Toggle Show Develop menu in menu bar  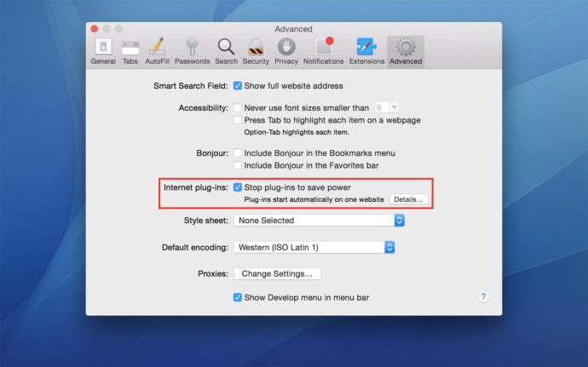[x=238, y=297]
